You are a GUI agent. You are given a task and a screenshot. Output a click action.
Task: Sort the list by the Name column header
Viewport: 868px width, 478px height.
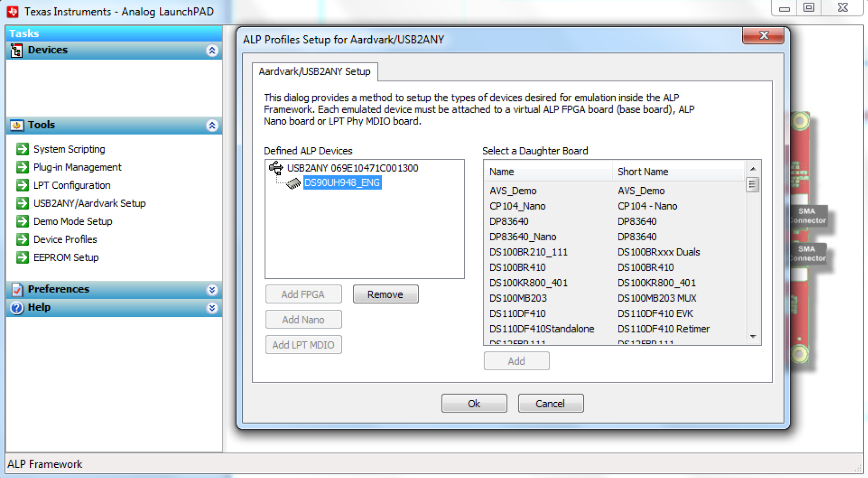tap(548, 171)
